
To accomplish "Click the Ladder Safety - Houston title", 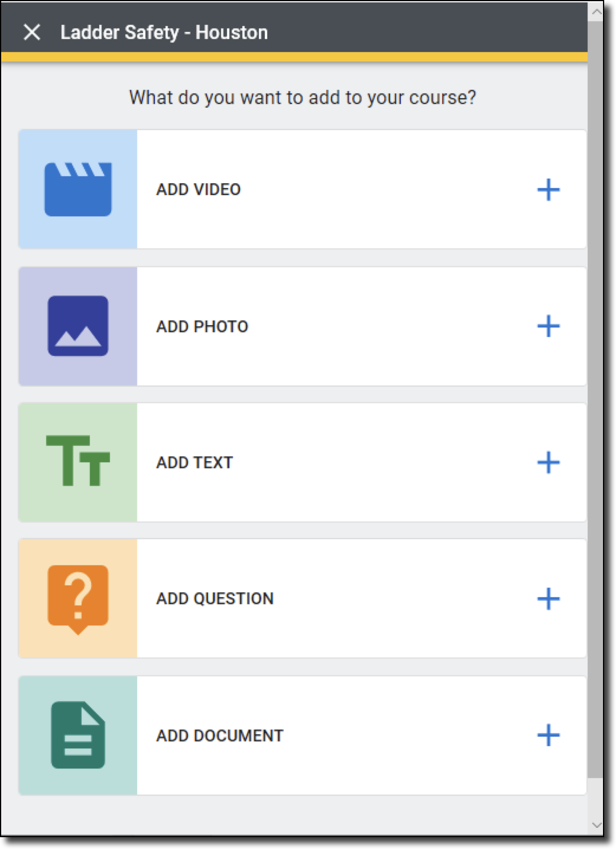I will pos(164,33).
